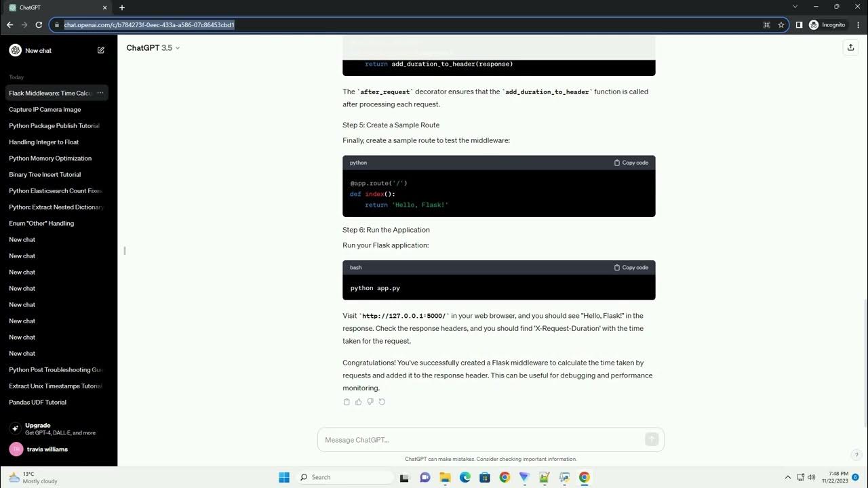This screenshot has width=868, height=488.
Task: Open notification count badge in taskbar
Action: (856, 477)
